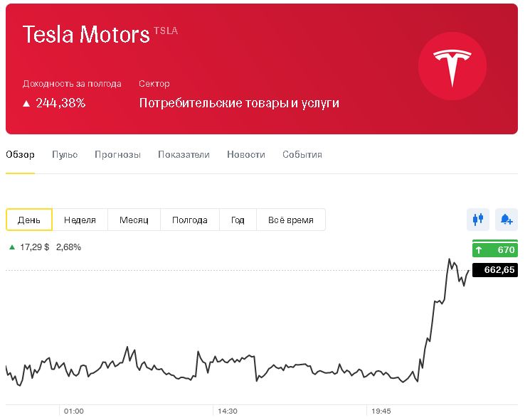Click the 14:30 time axis marker
This screenshot has height=420, width=530.
tap(228, 411)
